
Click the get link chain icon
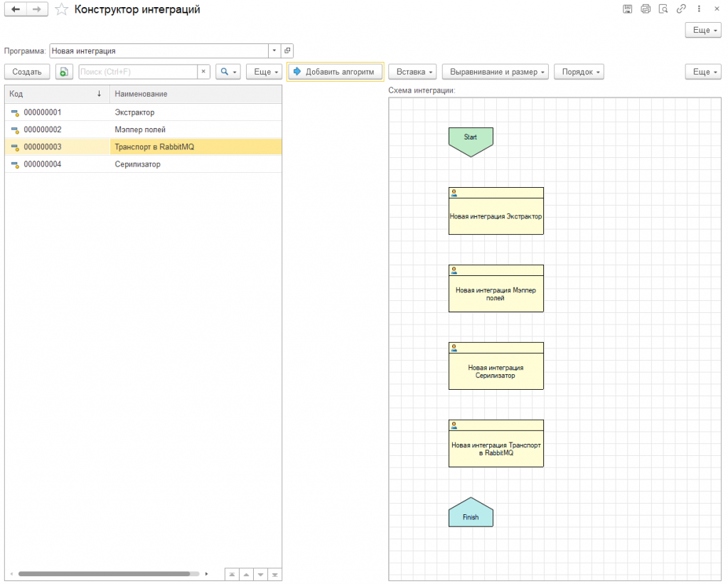(x=681, y=9)
